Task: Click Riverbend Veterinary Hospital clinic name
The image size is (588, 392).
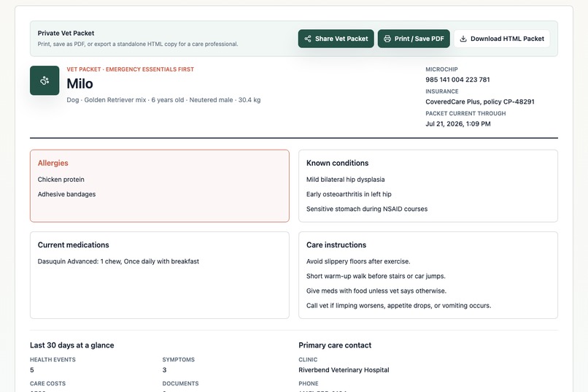Action: (x=344, y=370)
